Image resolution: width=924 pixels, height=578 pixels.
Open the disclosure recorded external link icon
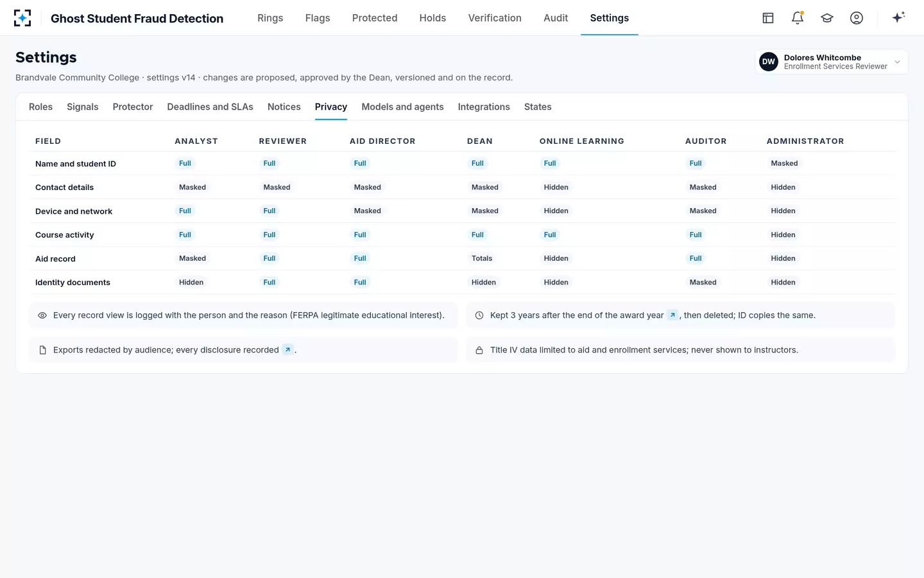pyautogui.click(x=287, y=350)
